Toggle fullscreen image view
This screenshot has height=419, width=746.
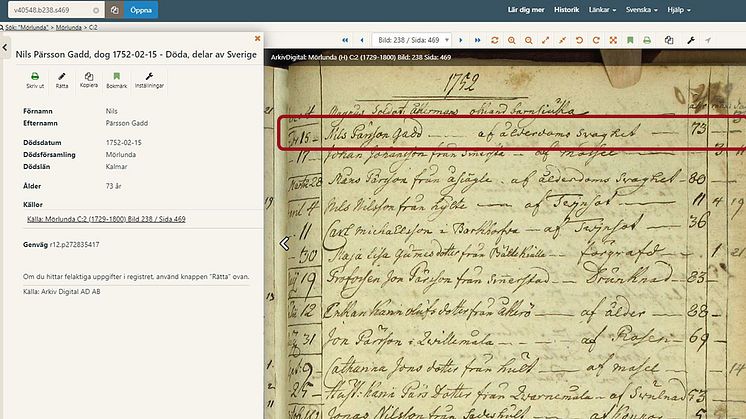545,40
